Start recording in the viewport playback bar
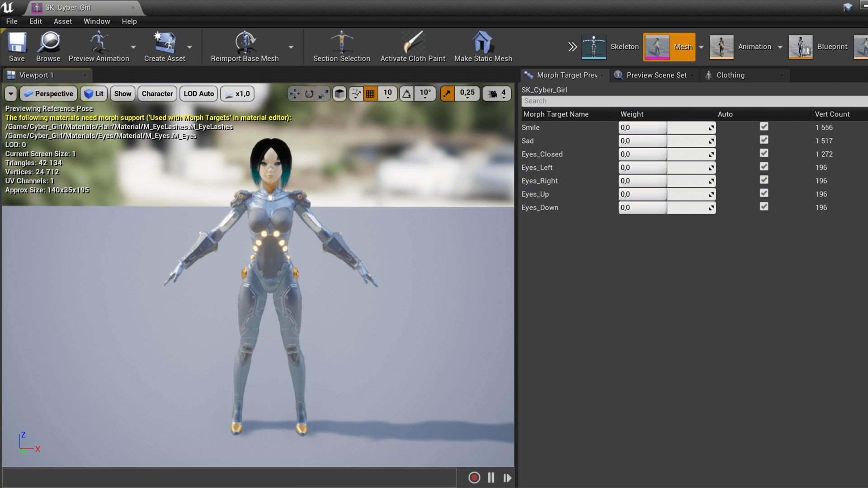The height and width of the screenshot is (488, 868). click(474, 478)
